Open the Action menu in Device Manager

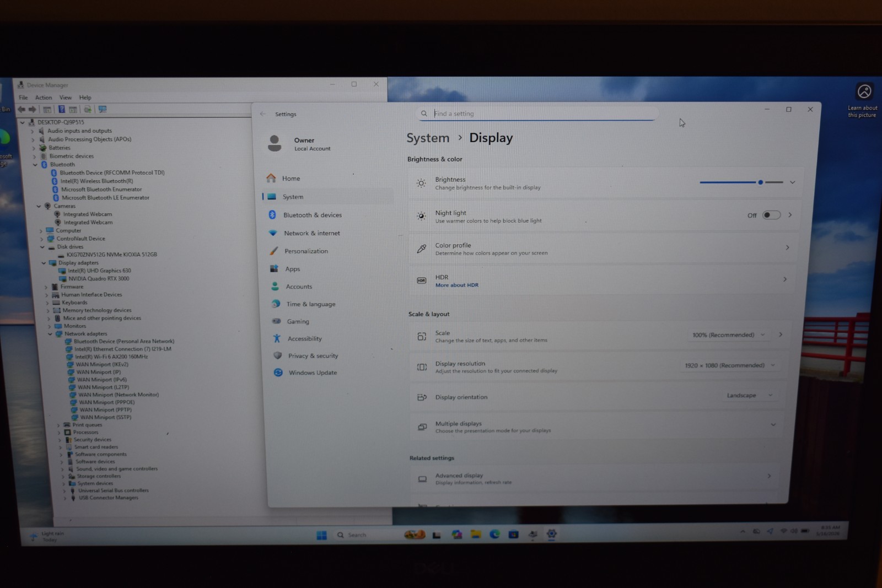[44, 98]
